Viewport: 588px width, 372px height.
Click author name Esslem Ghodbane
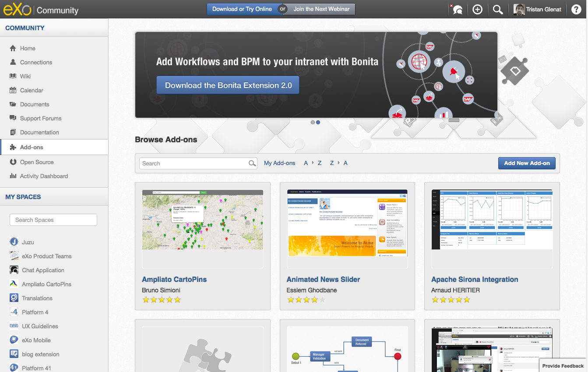(312, 290)
